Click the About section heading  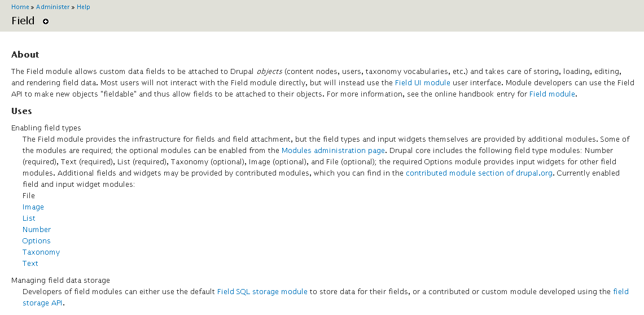coord(25,55)
